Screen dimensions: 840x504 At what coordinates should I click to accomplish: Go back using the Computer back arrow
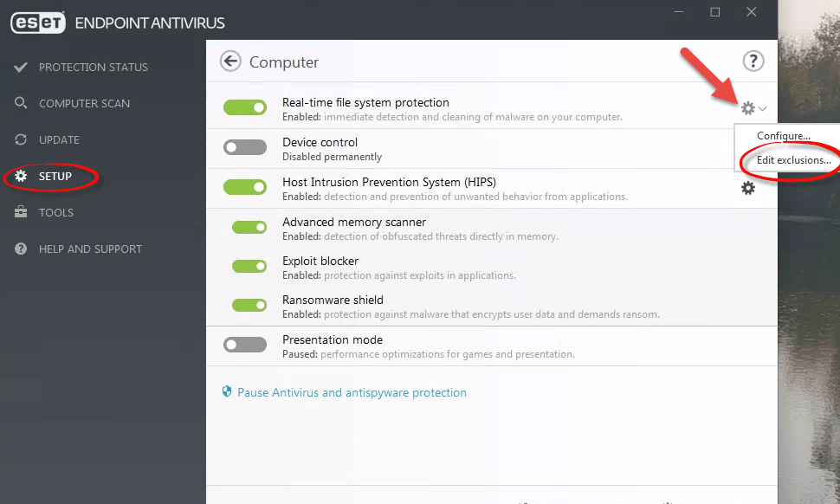230,61
